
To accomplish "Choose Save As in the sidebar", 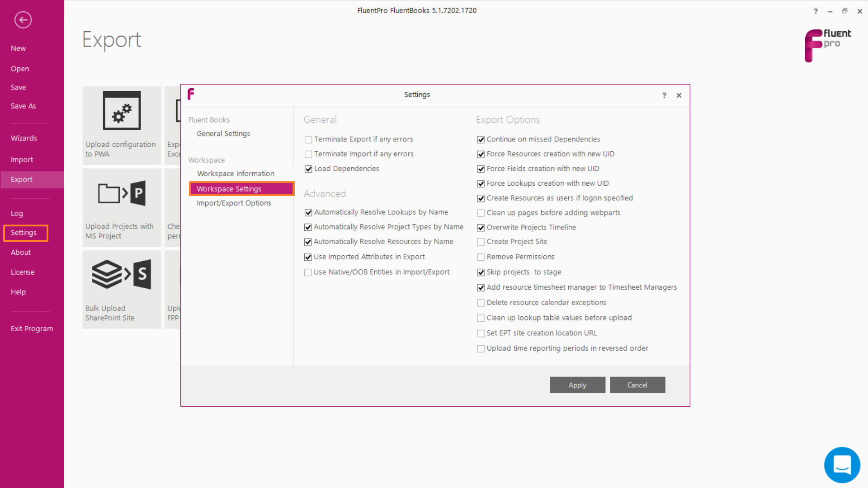I will [x=23, y=106].
